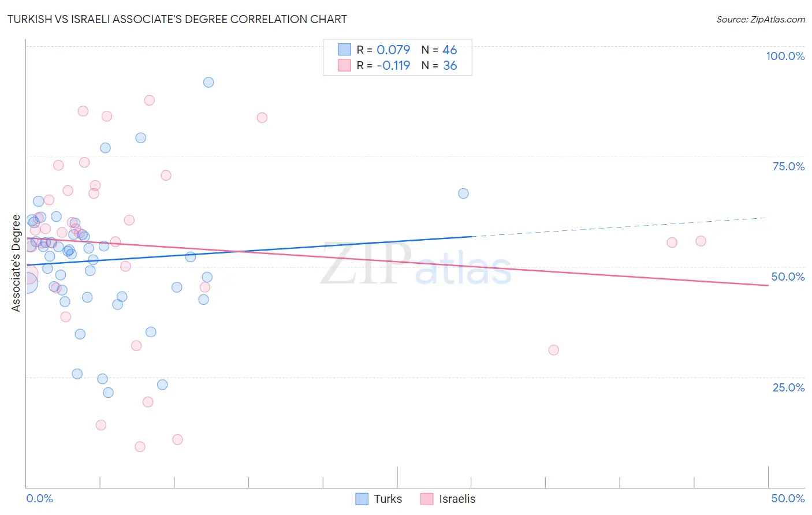Select the pink data point near 31% at right

[553, 350]
